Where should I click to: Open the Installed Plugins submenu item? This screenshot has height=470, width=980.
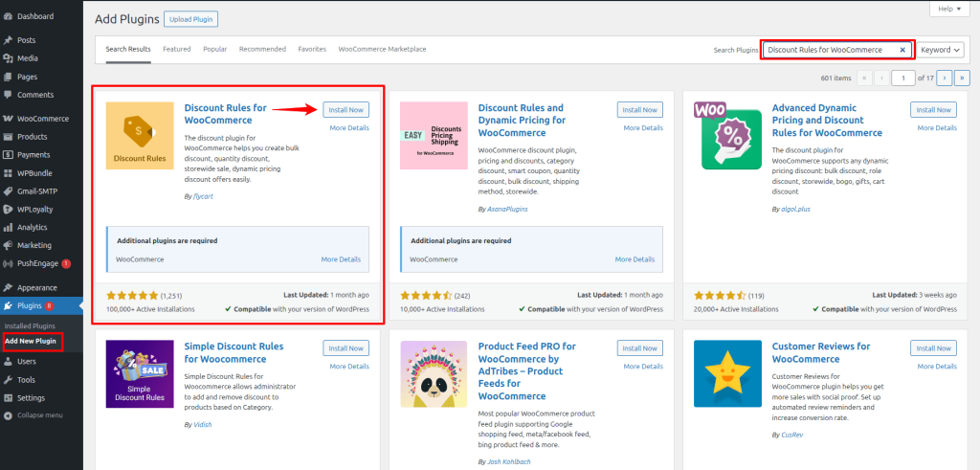30,325
